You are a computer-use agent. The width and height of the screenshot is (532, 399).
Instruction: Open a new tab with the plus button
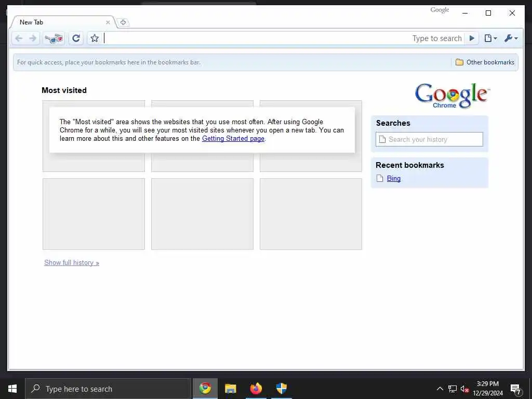pyautogui.click(x=123, y=22)
